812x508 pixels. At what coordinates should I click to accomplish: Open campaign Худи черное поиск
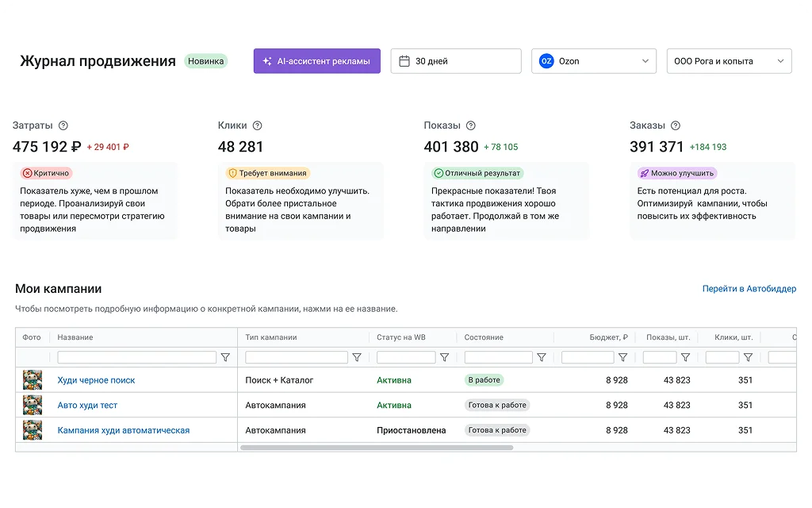(96, 380)
